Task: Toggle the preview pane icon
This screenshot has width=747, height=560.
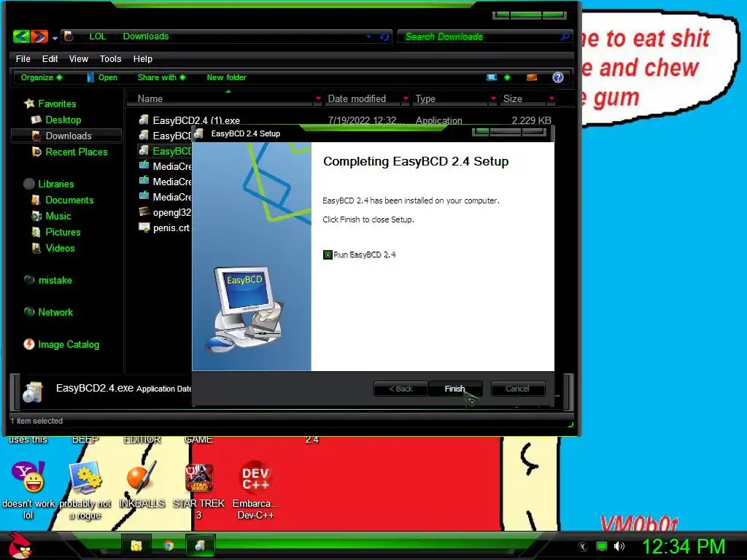Action: (x=532, y=77)
